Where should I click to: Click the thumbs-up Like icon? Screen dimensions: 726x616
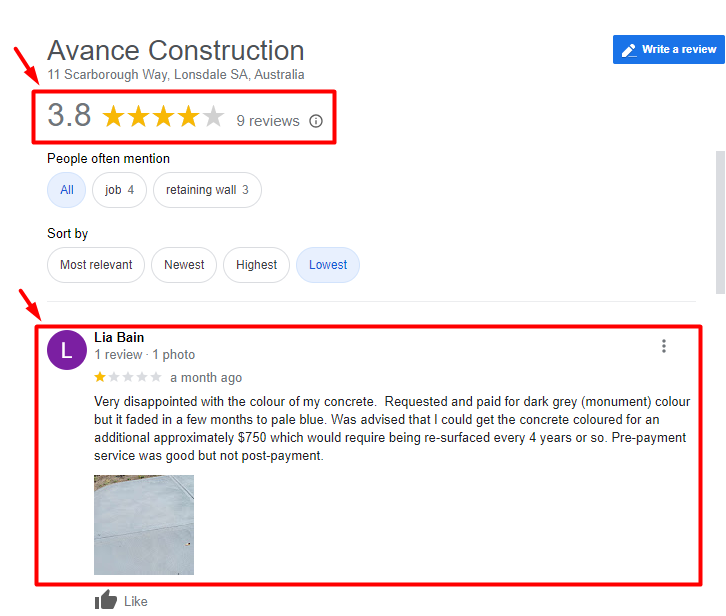pyautogui.click(x=106, y=600)
